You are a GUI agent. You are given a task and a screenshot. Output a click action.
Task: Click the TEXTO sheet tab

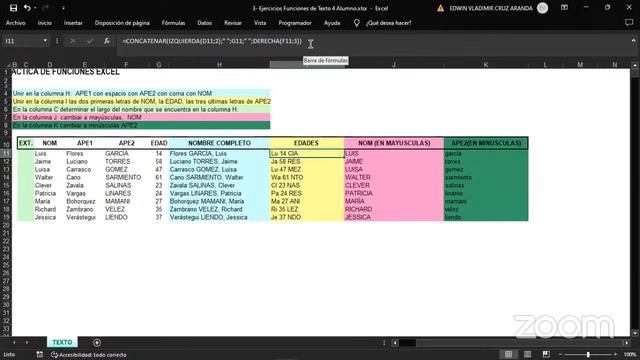[62, 342]
